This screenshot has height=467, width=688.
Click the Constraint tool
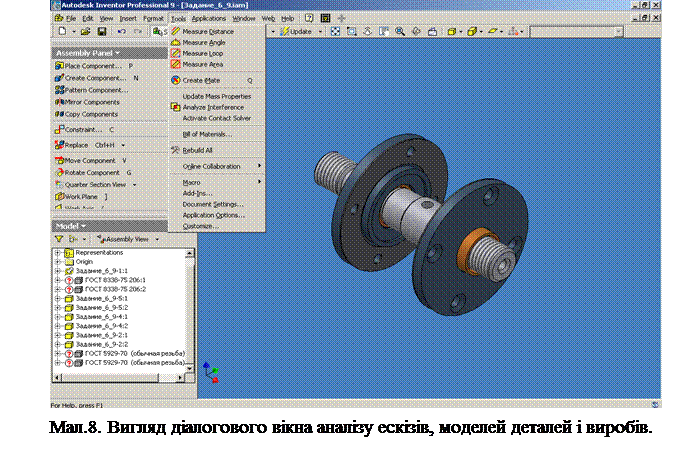[84, 129]
